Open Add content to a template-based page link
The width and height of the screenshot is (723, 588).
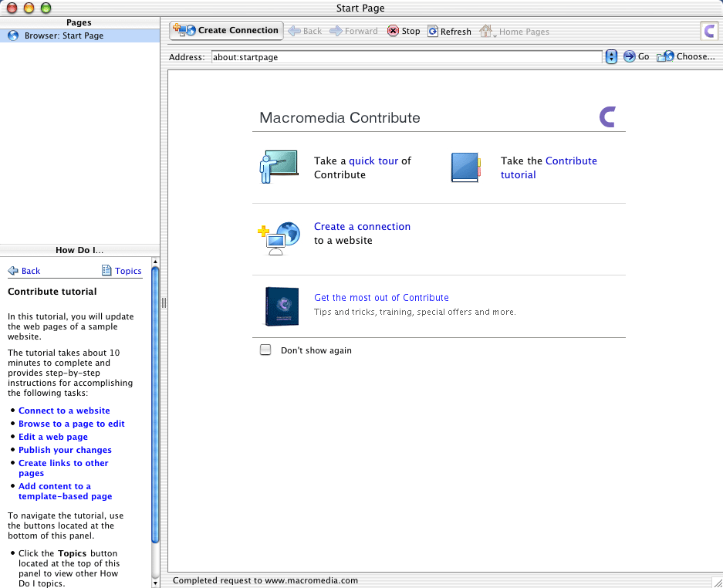(x=65, y=491)
